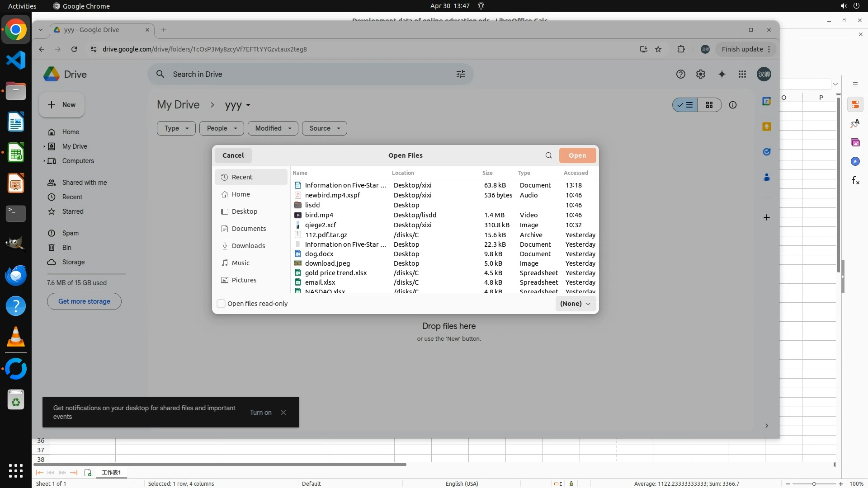Open the view details info icon
This screenshot has width=868, height=488.
[732, 105]
